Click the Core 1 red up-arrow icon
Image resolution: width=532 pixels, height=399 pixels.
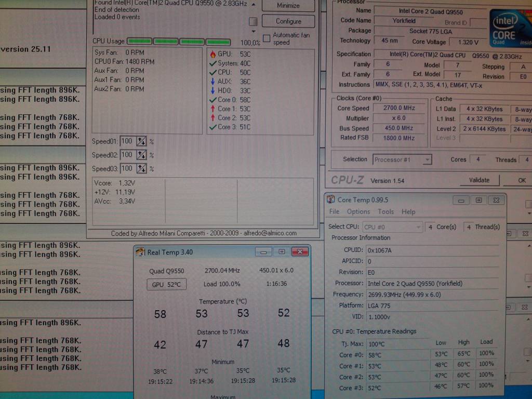212,109
